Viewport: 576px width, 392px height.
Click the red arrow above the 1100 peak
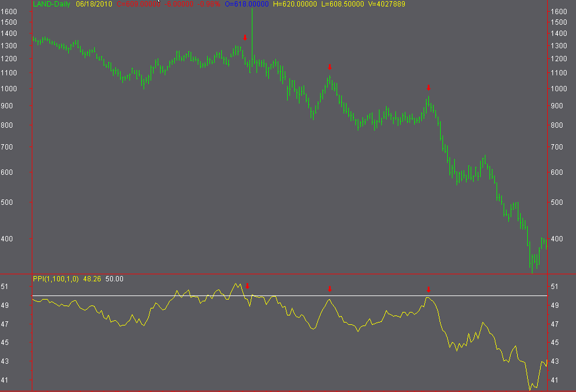(x=330, y=68)
